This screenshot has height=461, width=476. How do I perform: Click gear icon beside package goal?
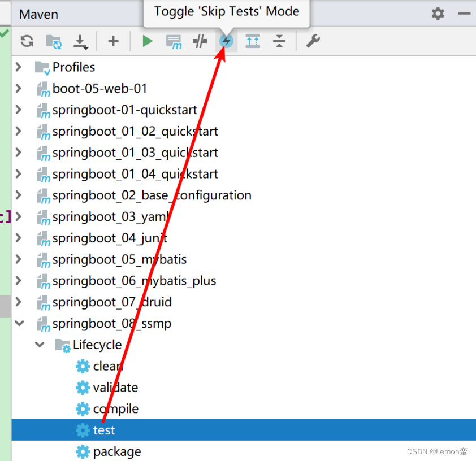point(83,451)
